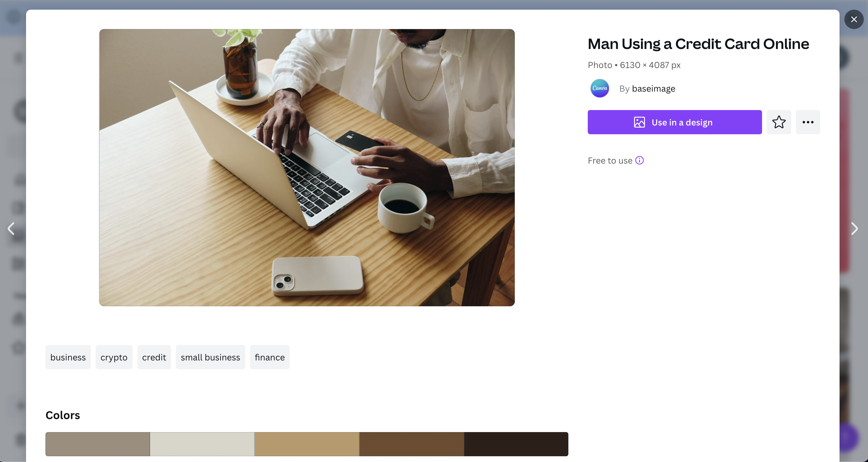This screenshot has height=462, width=868.
Task: Click Use in a design button
Action: tap(675, 122)
